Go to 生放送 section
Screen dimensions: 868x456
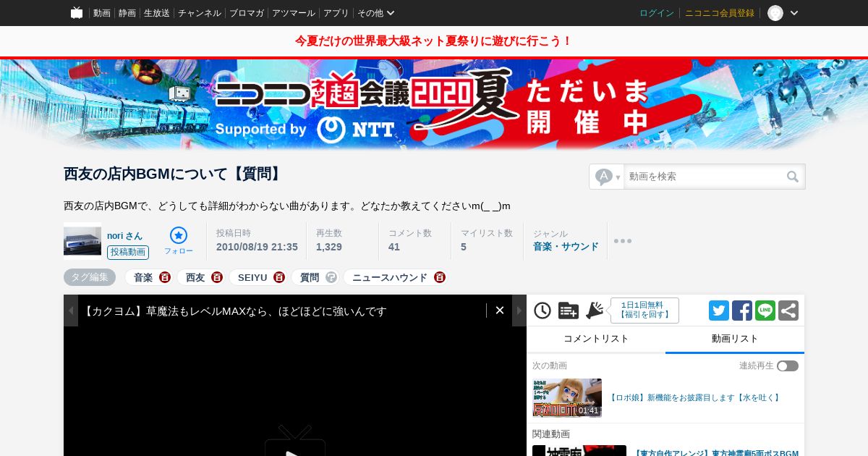pos(157,13)
